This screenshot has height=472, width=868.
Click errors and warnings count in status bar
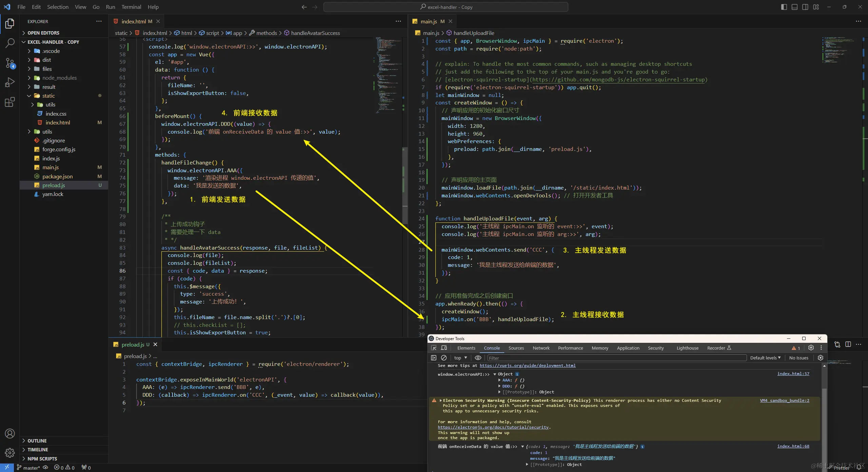pos(64,468)
